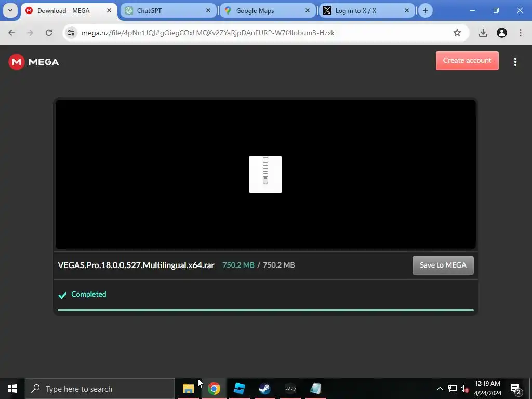Image resolution: width=532 pixels, height=399 pixels.
Task: Open the Windows Start menu
Action: pyautogui.click(x=12, y=389)
